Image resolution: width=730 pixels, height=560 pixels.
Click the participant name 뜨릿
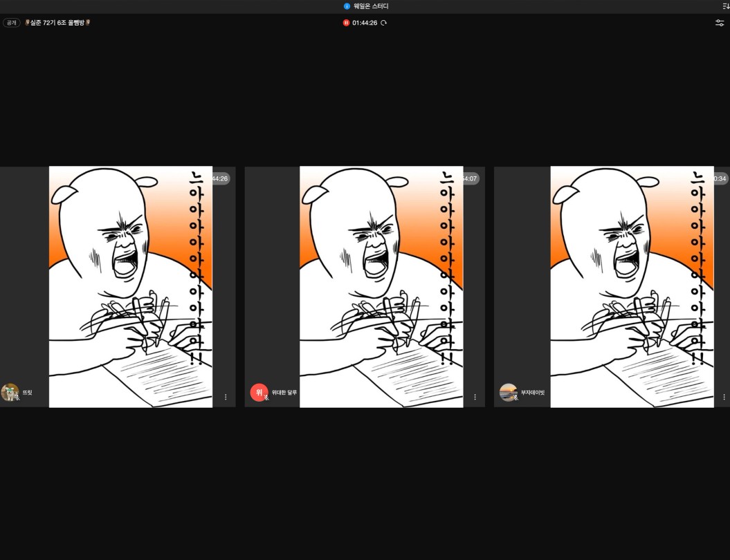[28, 393]
